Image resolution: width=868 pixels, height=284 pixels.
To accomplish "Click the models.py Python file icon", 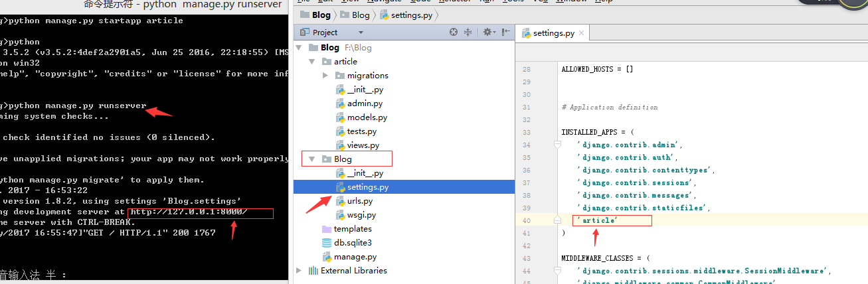I will click(x=340, y=117).
